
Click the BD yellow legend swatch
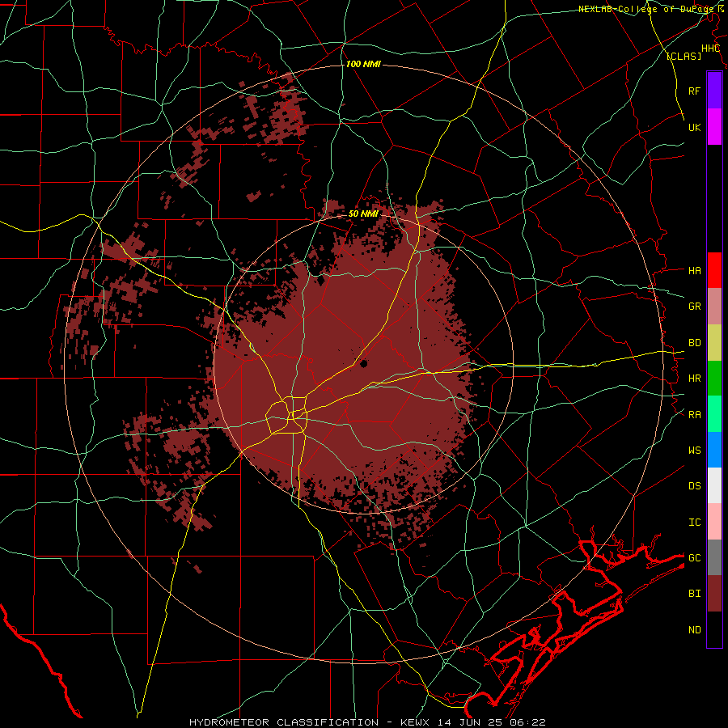point(714,342)
